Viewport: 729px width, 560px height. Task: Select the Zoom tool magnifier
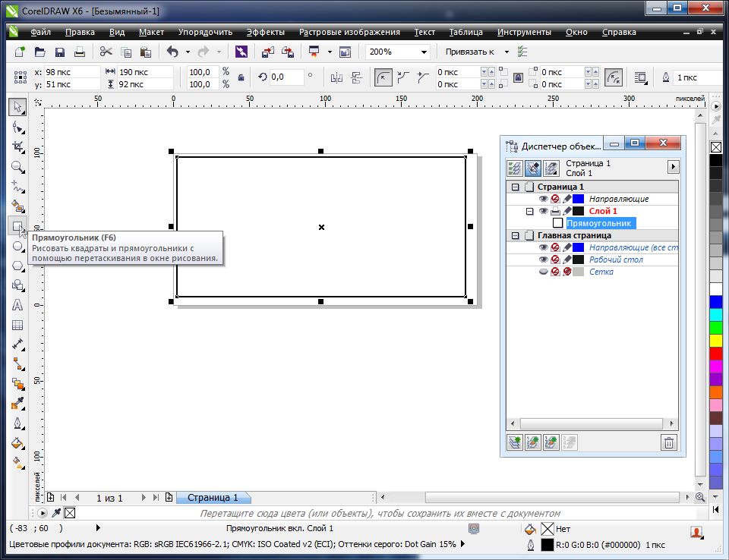(x=17, y=166)
